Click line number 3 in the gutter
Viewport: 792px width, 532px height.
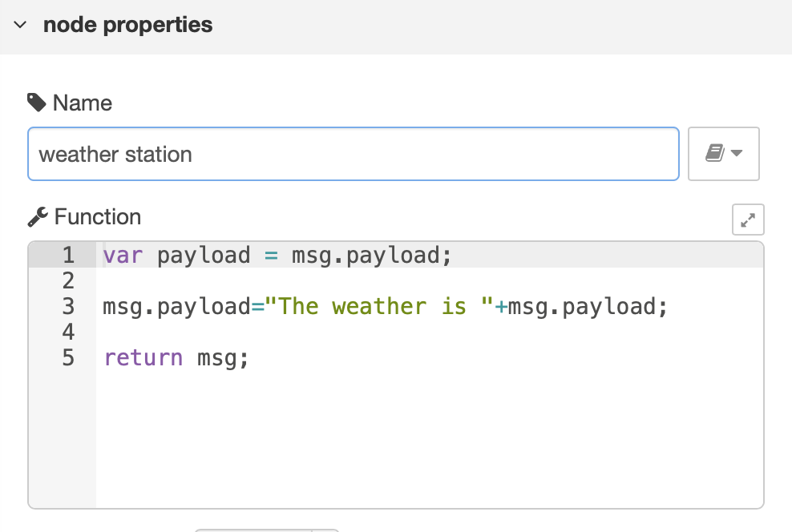(68, 306)
